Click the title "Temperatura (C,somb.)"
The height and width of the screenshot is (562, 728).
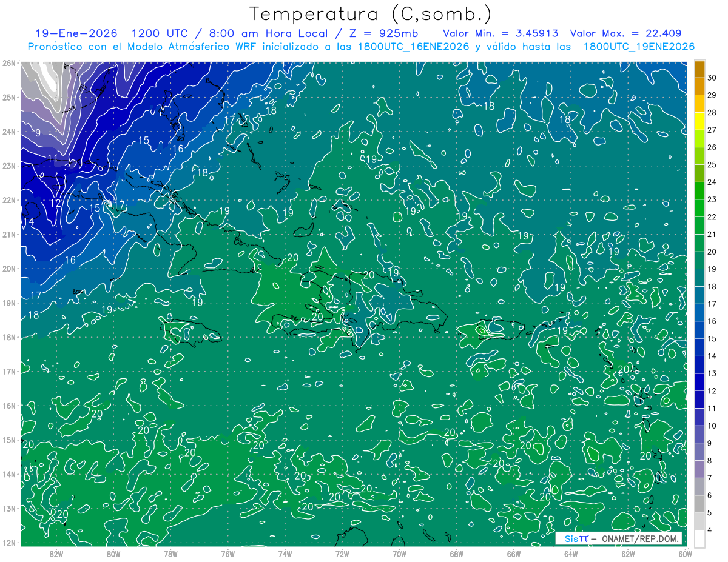tap(370, 14)
